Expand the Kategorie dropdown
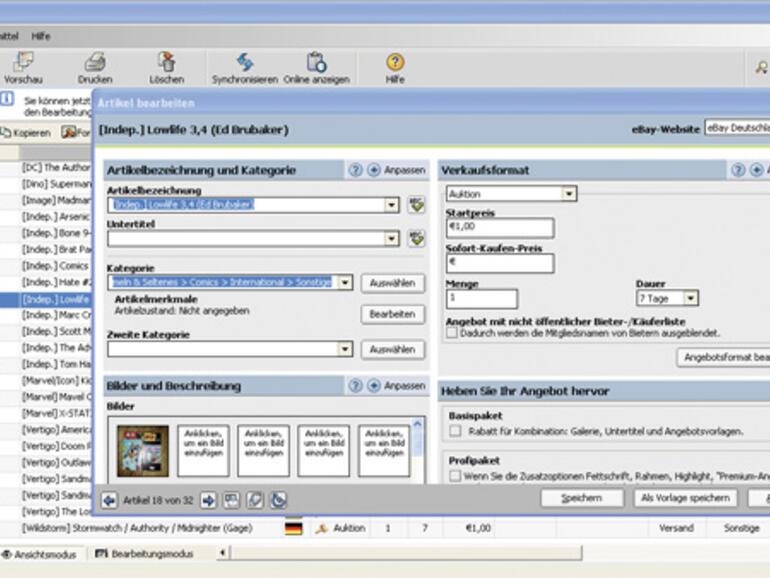The image size is (770, 578). coord(344,283)
